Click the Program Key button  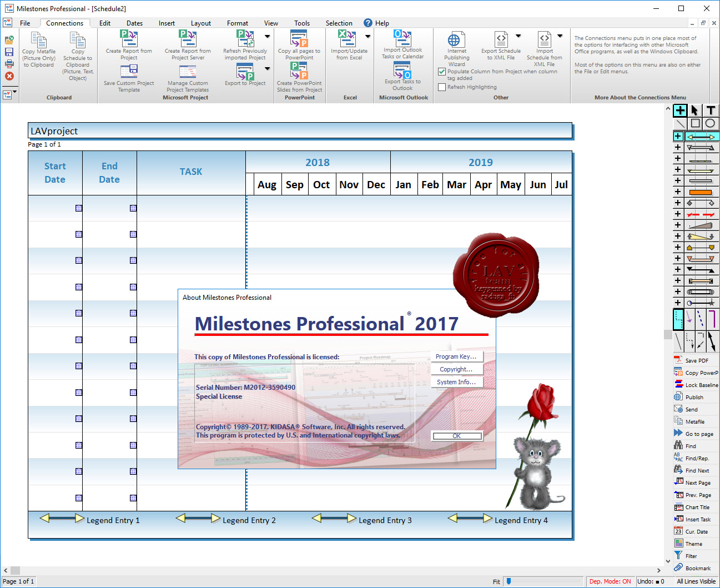pyautogui.click(x=457, y=356)
